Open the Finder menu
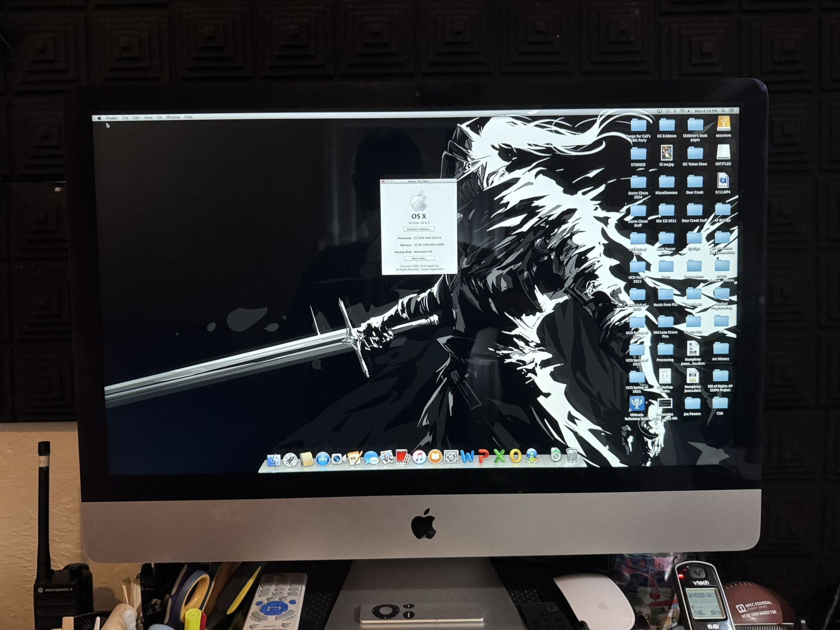The width and height of the screenshot is (840, 630). tap(112, 118)
